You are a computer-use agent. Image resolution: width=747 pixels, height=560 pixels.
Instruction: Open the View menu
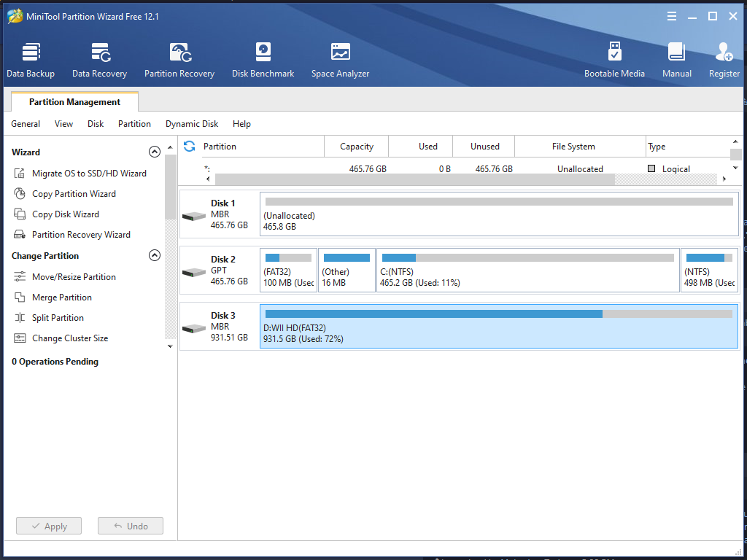pyautogui.click(x=64, y=124)
